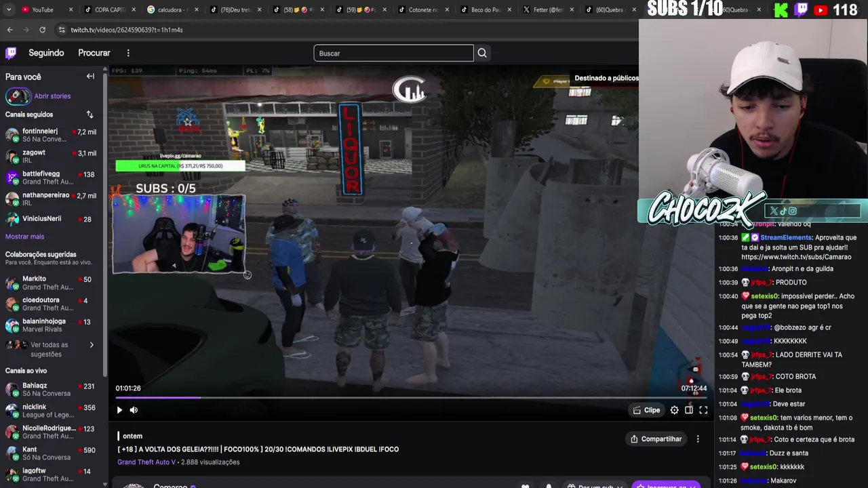The width and height of the screenshot is (868, 488).
Task: Click the Compartilhar button
Action: [656, 439]
